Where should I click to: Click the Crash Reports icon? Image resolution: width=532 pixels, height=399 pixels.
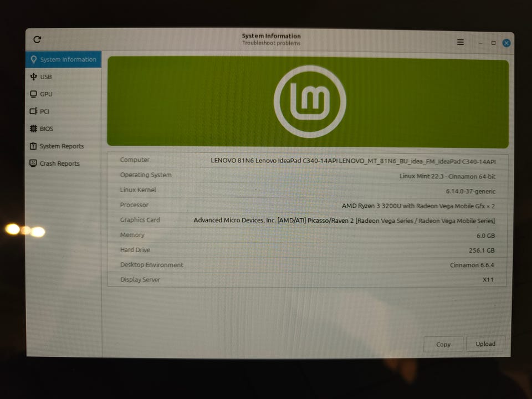[33, 163]
